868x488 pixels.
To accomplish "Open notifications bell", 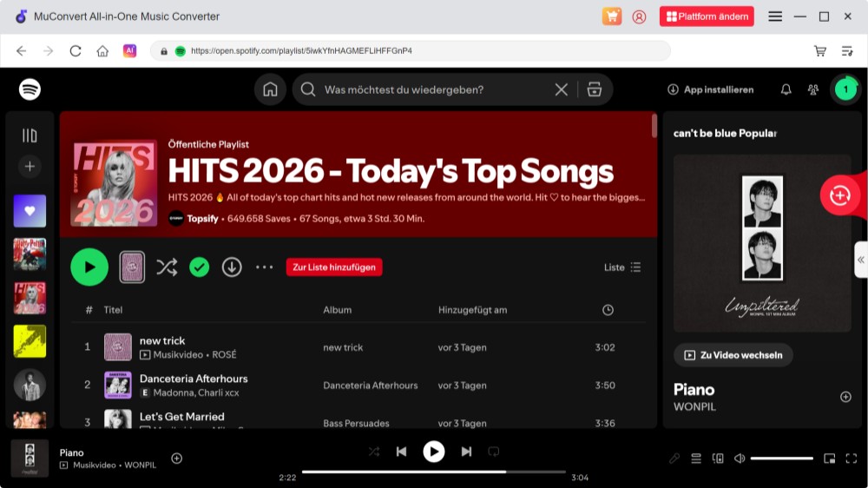I will point(786,89).
